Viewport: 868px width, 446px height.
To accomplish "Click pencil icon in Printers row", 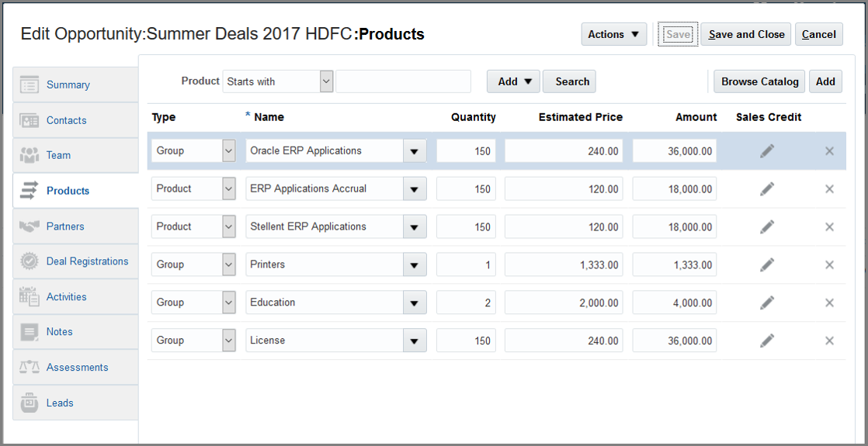I will coord(767,264).
